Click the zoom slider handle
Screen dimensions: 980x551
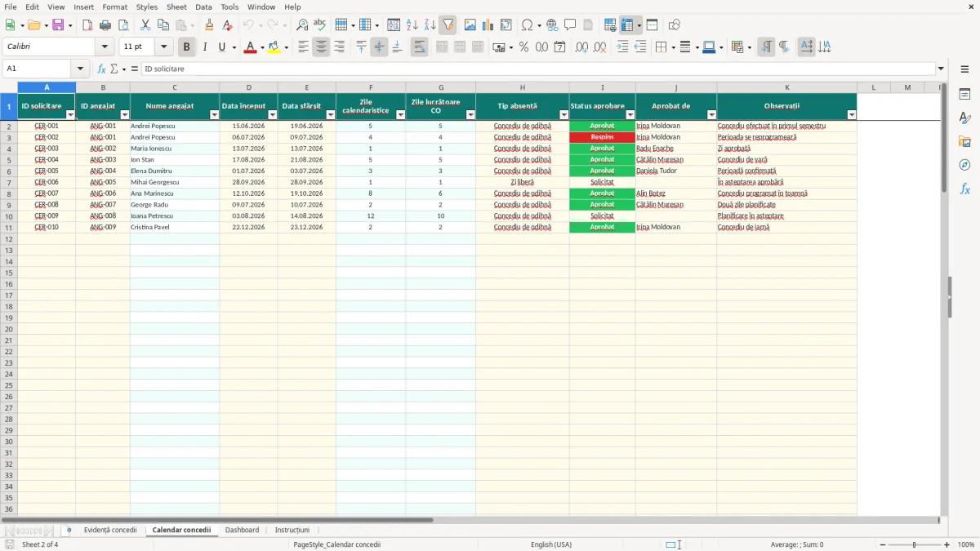click(x=915, y=544)
